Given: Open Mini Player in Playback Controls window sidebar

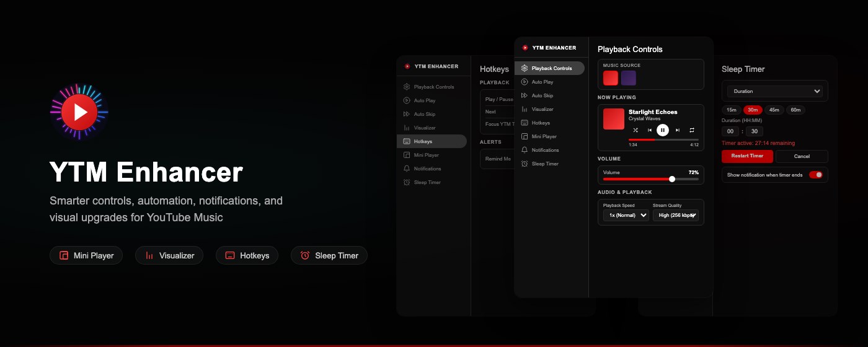Looking at the screenshot, I should (549, 136).
